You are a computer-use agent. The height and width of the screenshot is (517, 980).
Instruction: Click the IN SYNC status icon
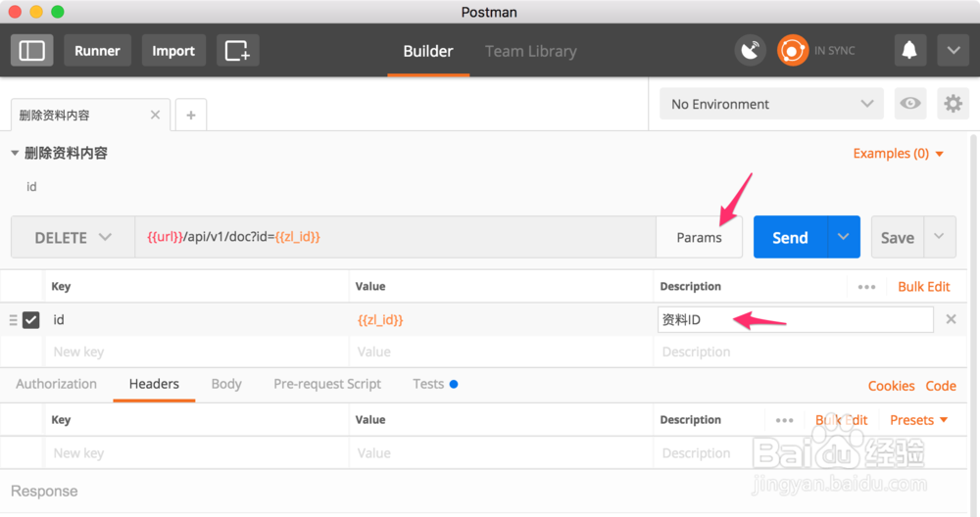coord(793,51)
